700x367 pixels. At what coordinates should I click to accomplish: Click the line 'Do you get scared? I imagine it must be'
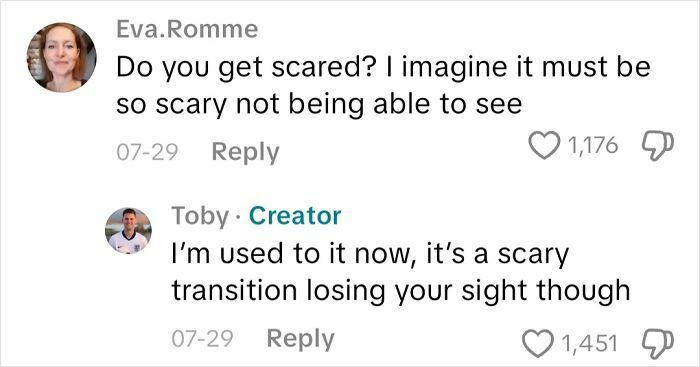point(383,68)
